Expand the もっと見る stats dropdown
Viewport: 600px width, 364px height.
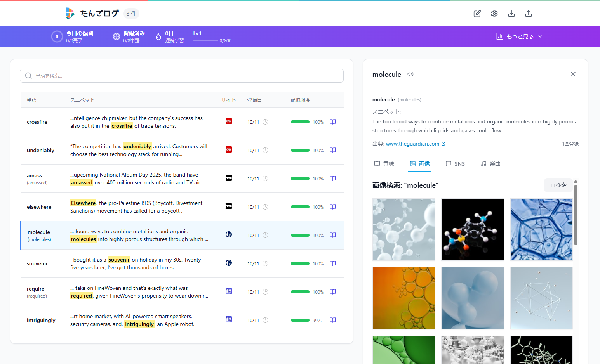click(519, 36)
